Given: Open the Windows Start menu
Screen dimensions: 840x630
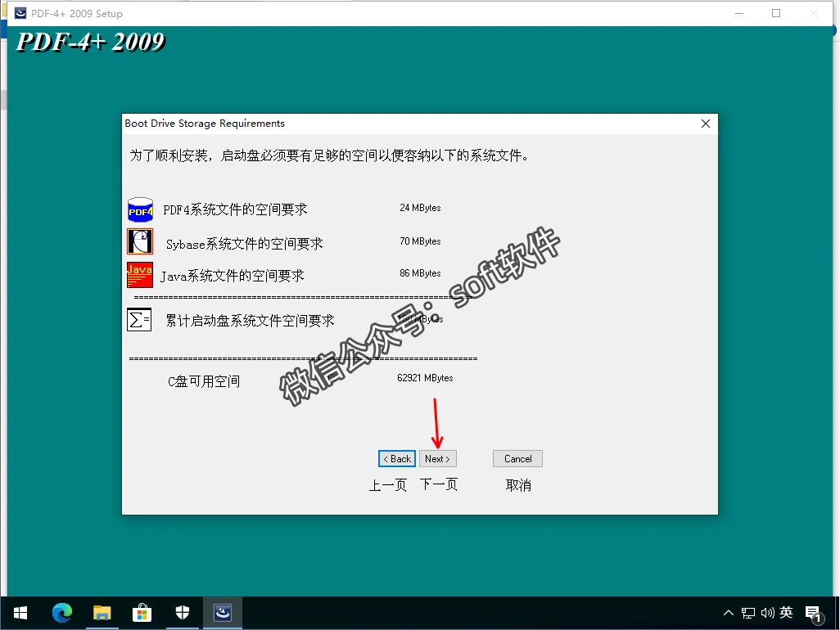Looking at the screenshot, I should tap(20, 613).
